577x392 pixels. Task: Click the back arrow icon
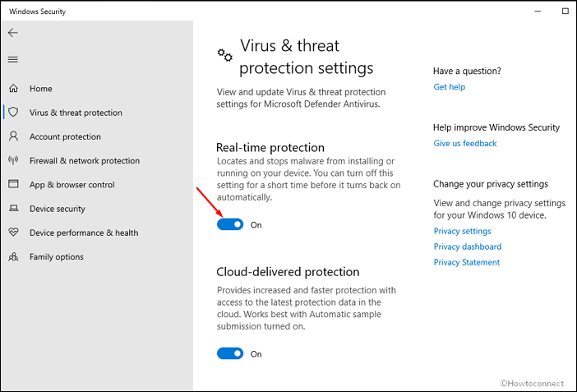[x=13, y=33]
